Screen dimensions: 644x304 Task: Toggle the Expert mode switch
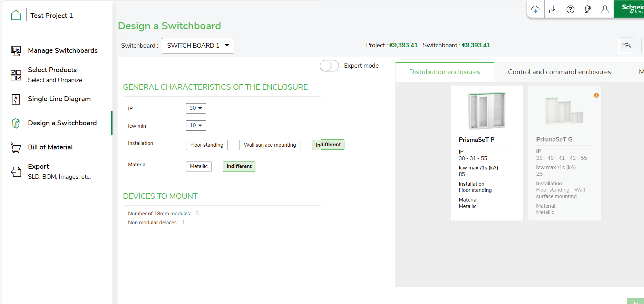(329, 66)
